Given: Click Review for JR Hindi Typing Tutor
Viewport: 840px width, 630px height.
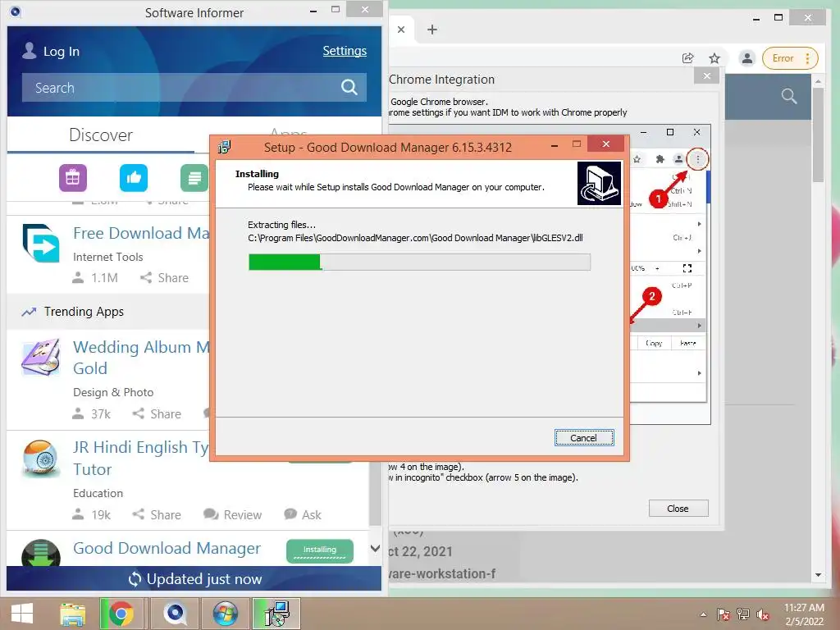Looking at the screenshot, I should coord(232,515).
